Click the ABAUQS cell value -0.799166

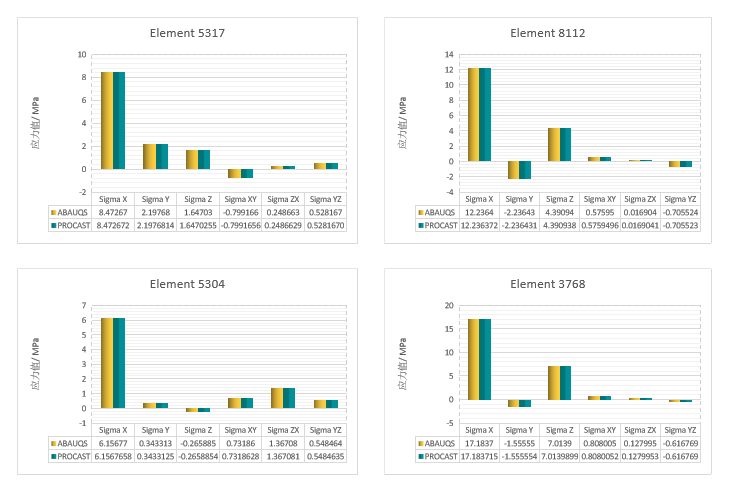coord(240,212)
